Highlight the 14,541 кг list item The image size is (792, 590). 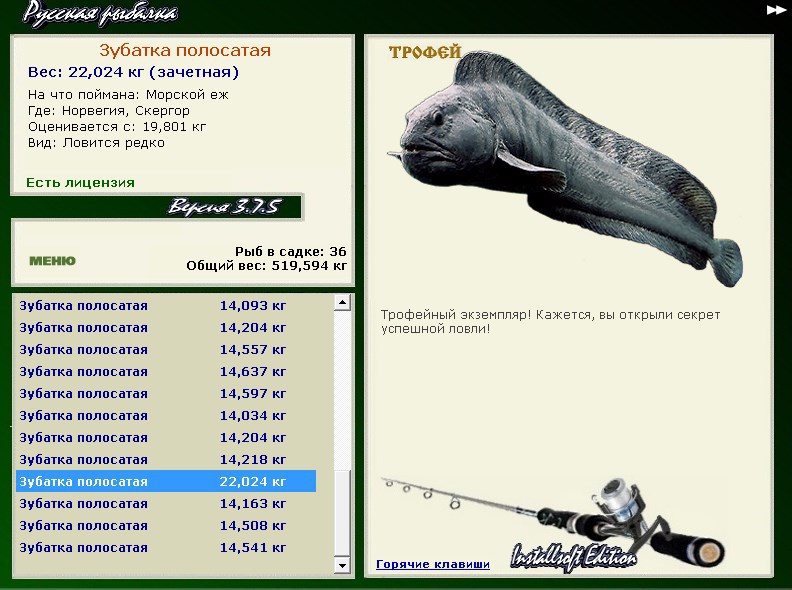coord(166,548)
